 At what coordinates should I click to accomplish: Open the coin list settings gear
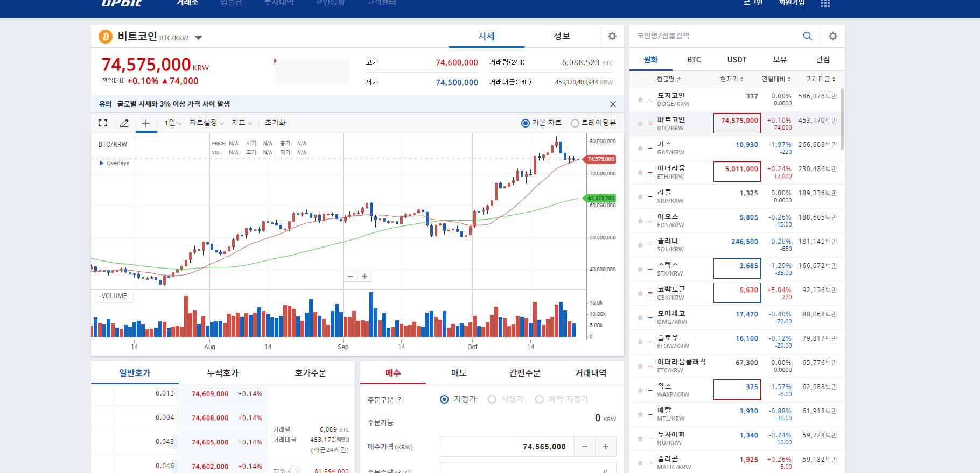coord(833,36)
